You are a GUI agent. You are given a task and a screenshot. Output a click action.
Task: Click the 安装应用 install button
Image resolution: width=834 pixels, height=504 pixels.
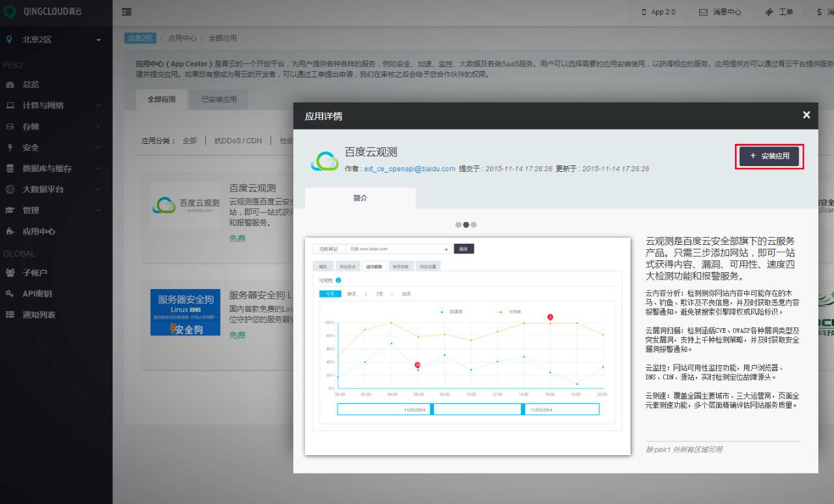(769, 156)
